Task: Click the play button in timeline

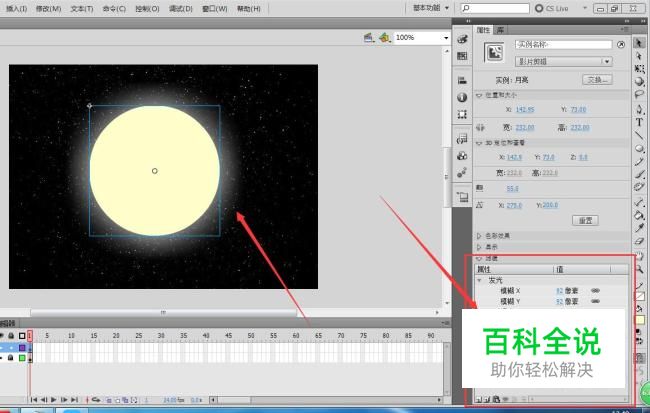Action: click(x=53, y=400)
